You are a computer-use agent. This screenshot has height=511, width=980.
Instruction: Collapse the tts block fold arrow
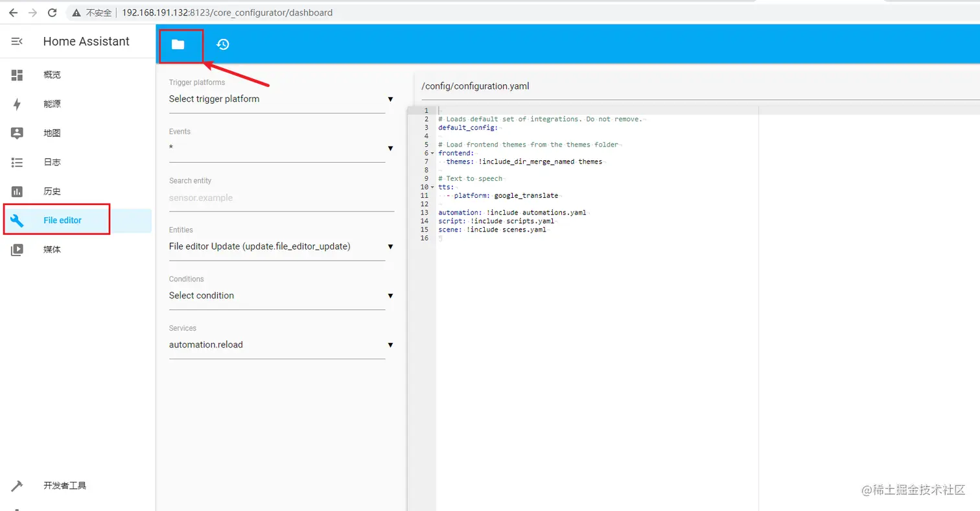[x=432, y=187]
